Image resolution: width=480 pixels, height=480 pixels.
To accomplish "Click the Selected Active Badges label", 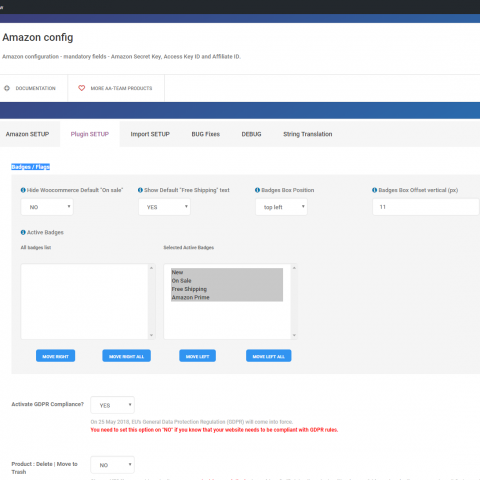I will (189, 247).
